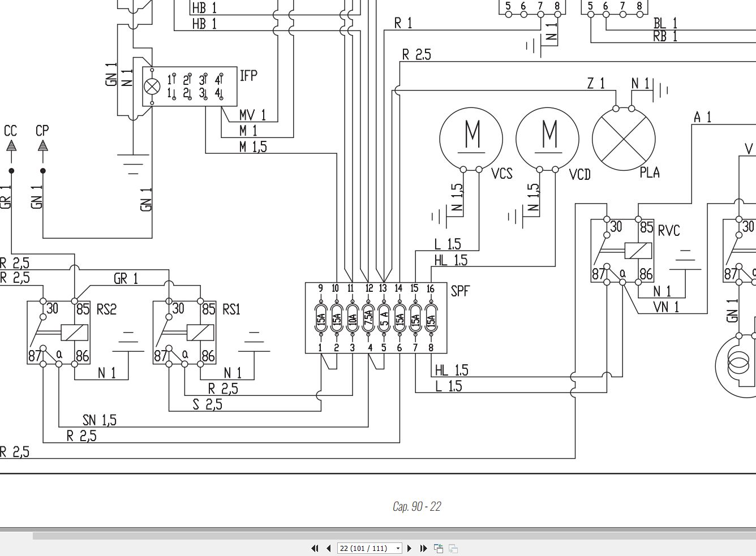Image resolution: width=756 pixels, height=556 pixels.
Task: Click the 'R 1' wire label
Action: [403, 23]
